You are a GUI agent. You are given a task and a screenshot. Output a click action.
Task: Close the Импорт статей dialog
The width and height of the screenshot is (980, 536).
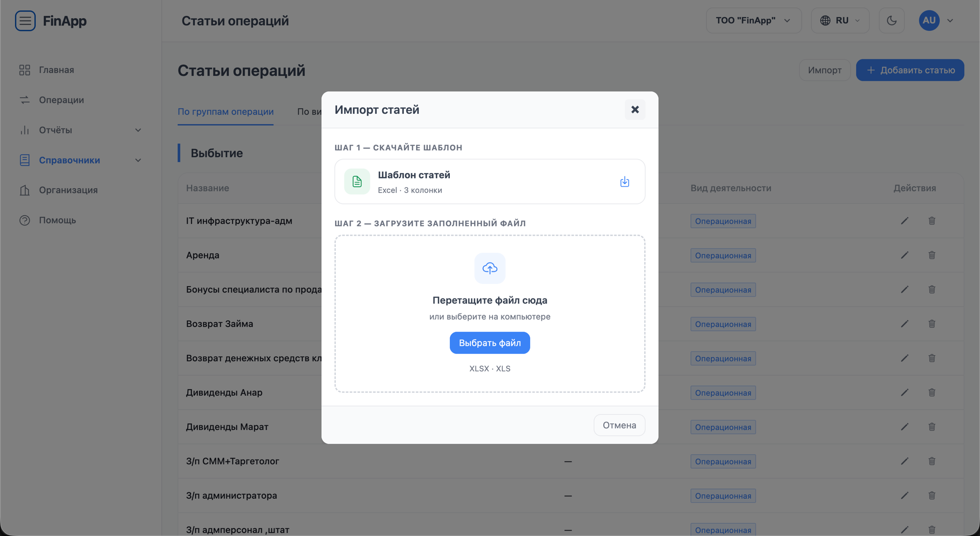point(635,110)
